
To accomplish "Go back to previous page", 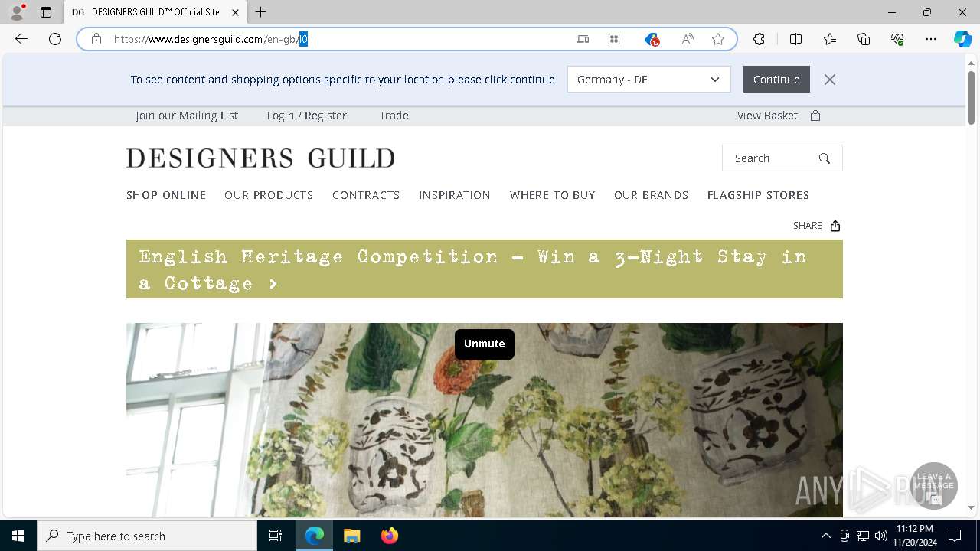I will [21, 39].
